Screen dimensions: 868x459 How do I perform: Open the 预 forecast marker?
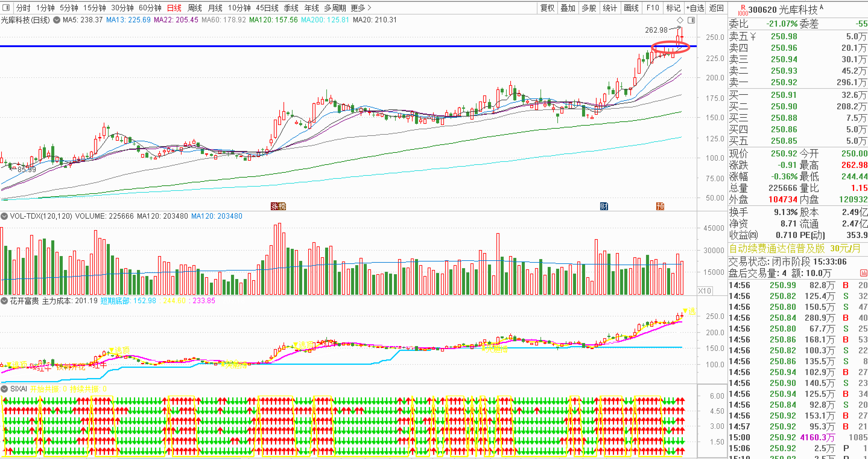(660, 206)
